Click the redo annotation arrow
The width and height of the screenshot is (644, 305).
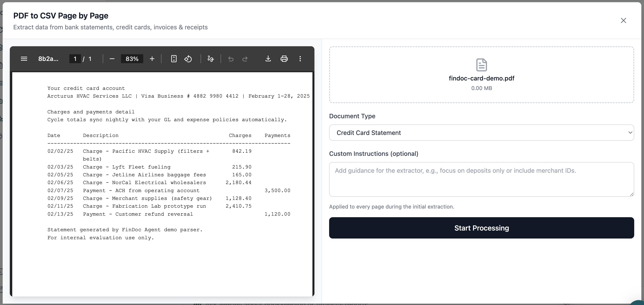[x=245, y=59]
